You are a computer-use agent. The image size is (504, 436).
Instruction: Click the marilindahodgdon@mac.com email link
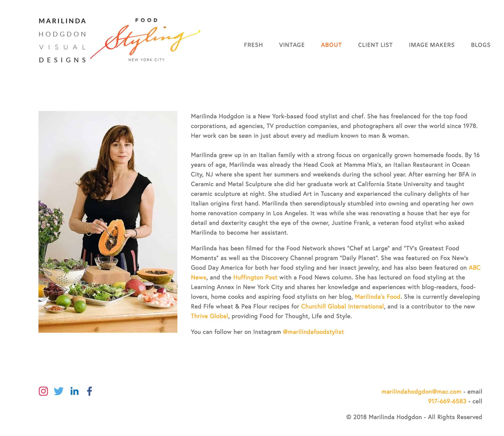[x=421, y=391]
